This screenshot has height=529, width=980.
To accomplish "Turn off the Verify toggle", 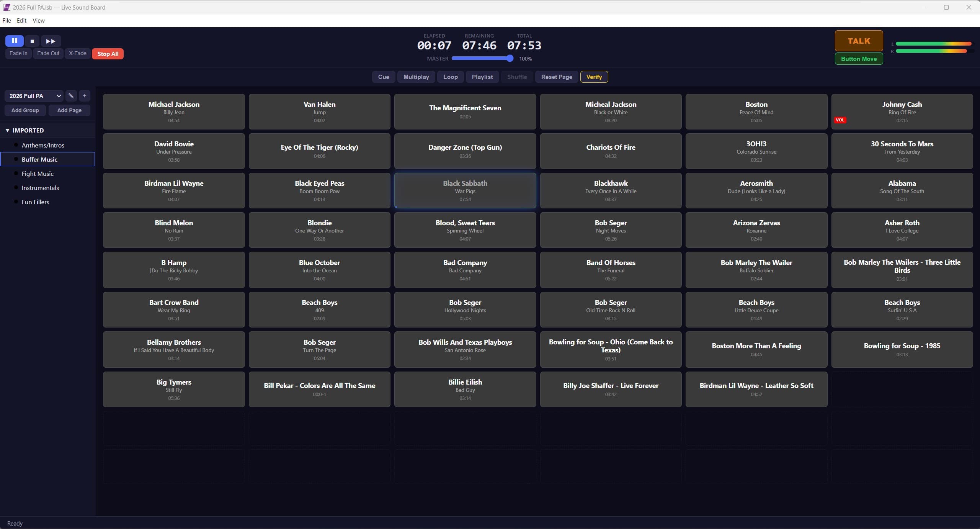I will click(x=594, y=77).
